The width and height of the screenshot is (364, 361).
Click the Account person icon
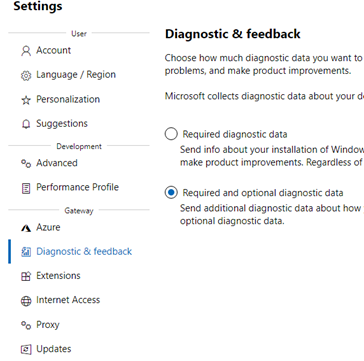(26, 51)
